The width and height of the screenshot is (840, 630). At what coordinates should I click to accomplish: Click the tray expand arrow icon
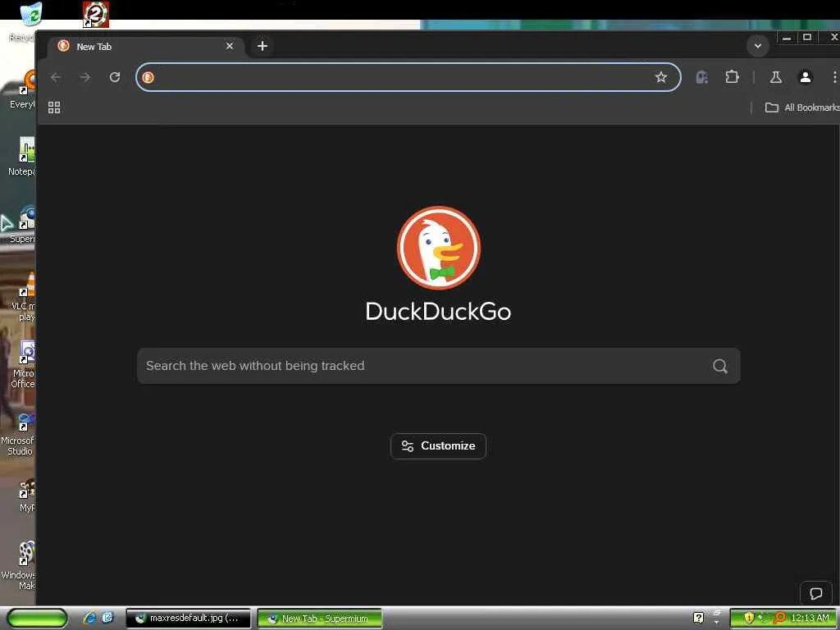[x=717, y=622]
